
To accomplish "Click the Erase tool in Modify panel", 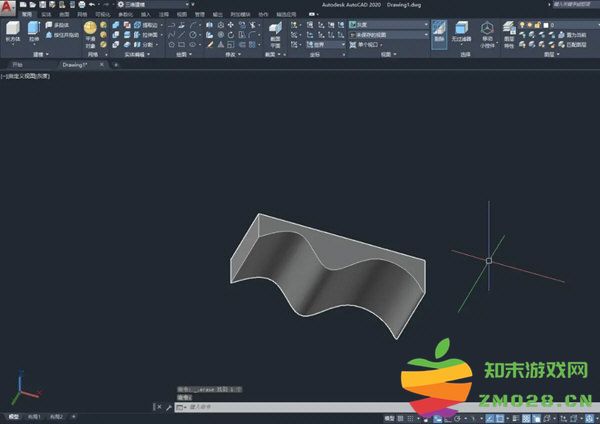I will pyautogui.click(x=210, y=45).
